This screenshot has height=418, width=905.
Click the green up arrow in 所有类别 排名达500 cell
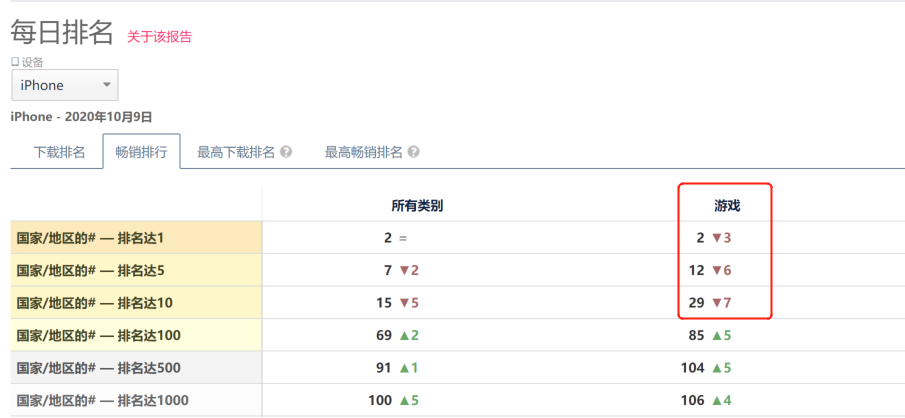pos(403,368)
